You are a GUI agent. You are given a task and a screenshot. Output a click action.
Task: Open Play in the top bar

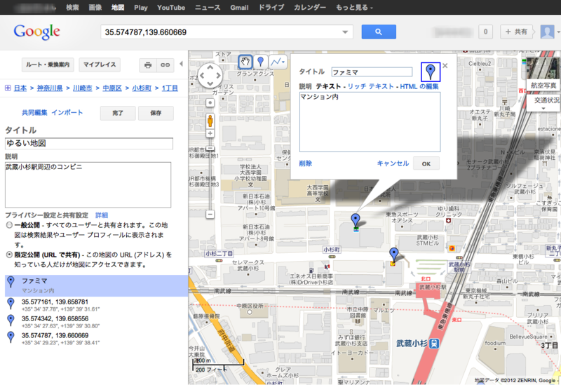(141, 8)
